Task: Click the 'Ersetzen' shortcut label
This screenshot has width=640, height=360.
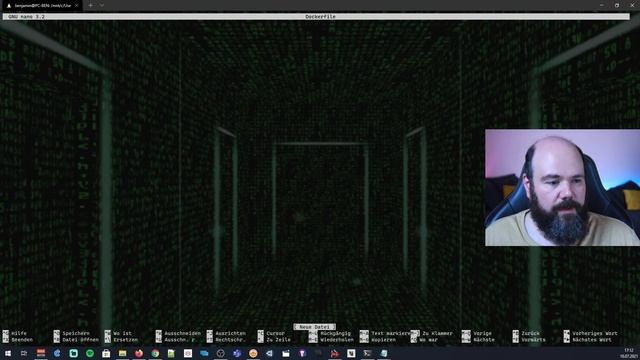Action: (x=126, y=340)
